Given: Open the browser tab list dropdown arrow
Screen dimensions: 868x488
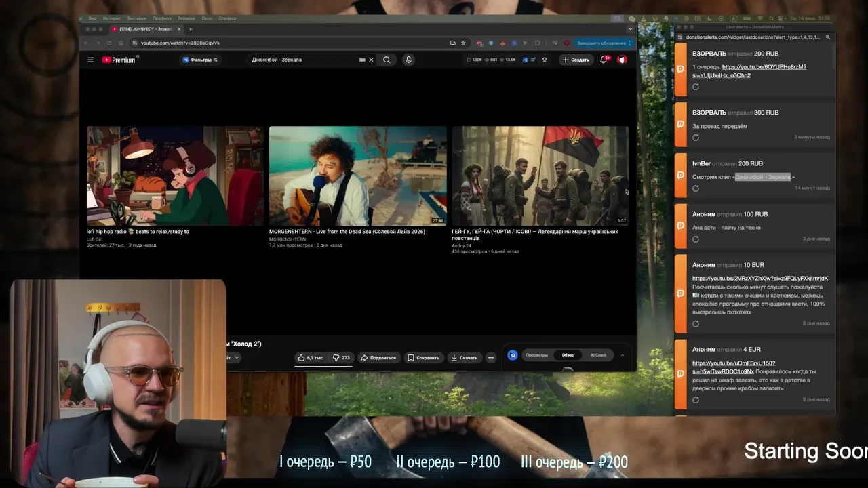Looking at the screenshot, I should [x=630, y=29].
